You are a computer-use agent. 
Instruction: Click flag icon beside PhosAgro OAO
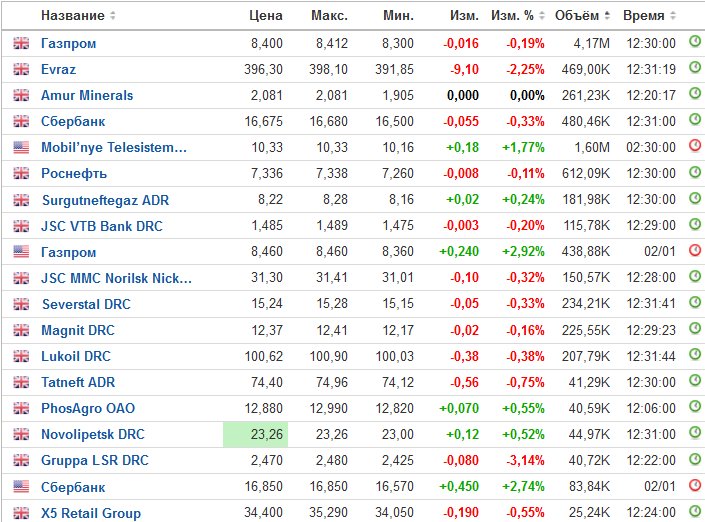(x=21, y=408)
